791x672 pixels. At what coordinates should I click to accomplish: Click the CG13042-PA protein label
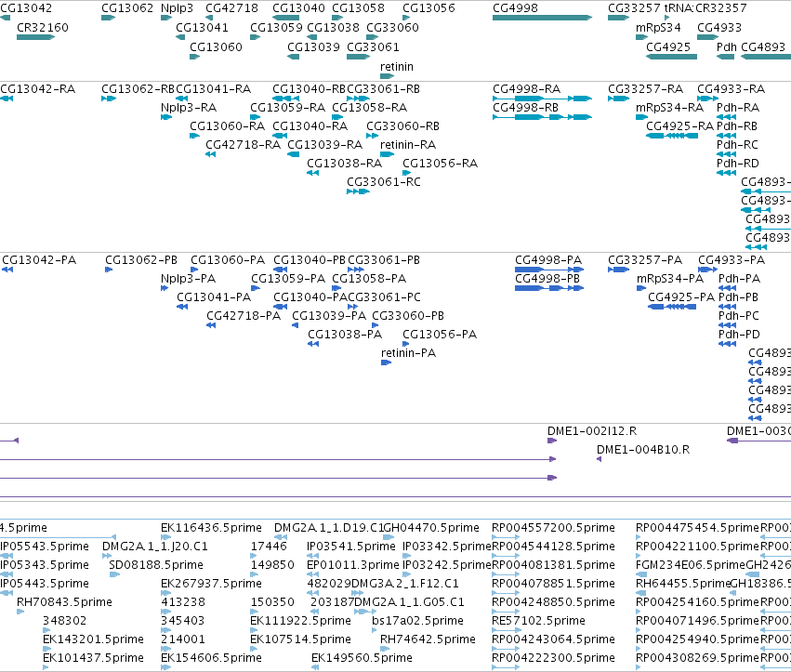pos(39,260)
